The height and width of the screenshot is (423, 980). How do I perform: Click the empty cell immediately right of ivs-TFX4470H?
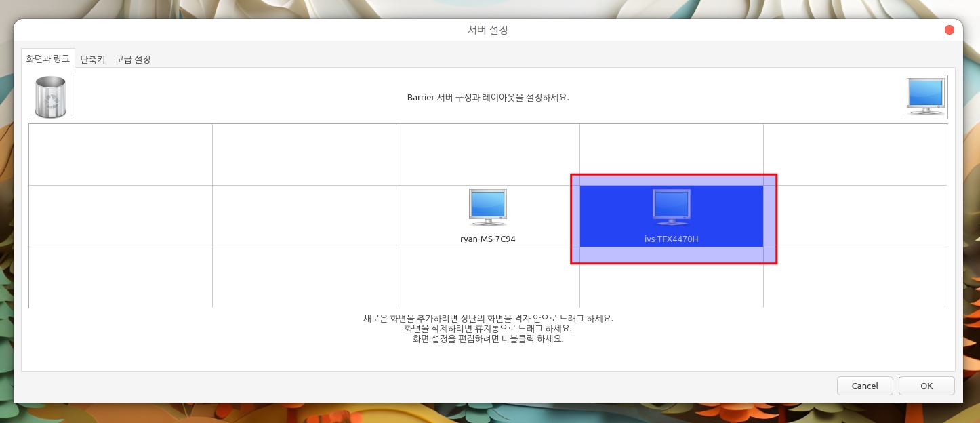(859, 216)
